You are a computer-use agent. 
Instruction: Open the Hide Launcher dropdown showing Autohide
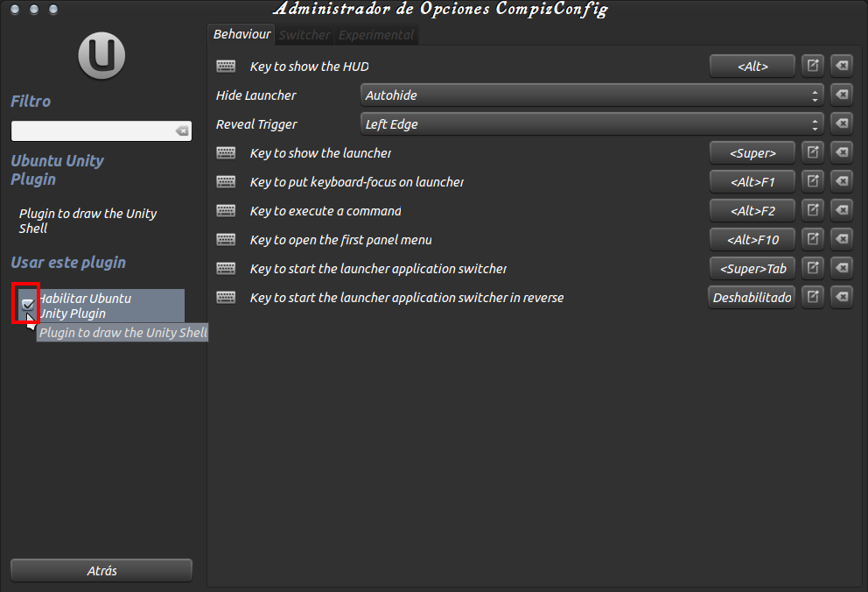point(591,95)
